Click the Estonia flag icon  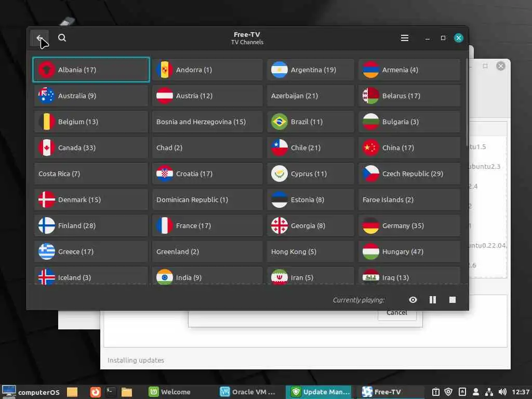coord(279,199)
